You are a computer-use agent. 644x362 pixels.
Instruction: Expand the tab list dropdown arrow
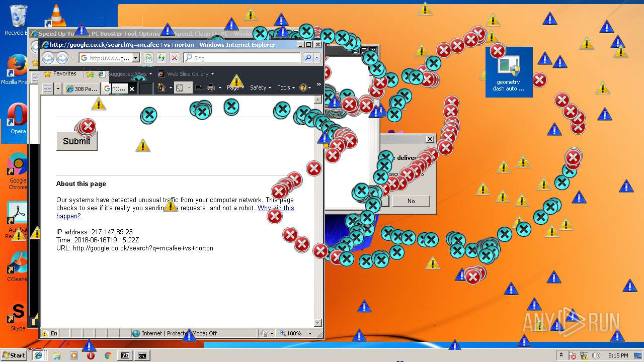pos(58,88)
